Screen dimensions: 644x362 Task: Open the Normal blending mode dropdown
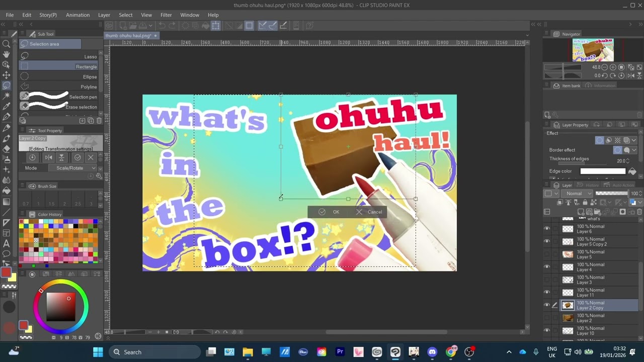point(578,194)
